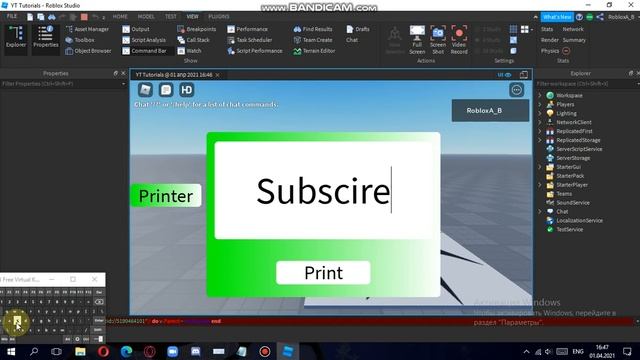Toggle UI visibility eye icon
The height and width of the screenshot is (360, 640).
pyautogui.click(x=504, y=75)
